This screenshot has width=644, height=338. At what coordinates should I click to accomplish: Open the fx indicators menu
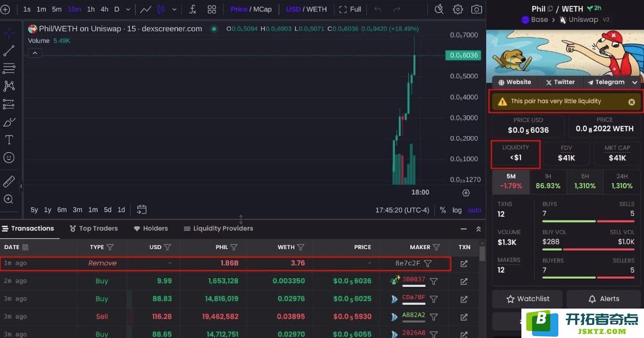[193, 9]
